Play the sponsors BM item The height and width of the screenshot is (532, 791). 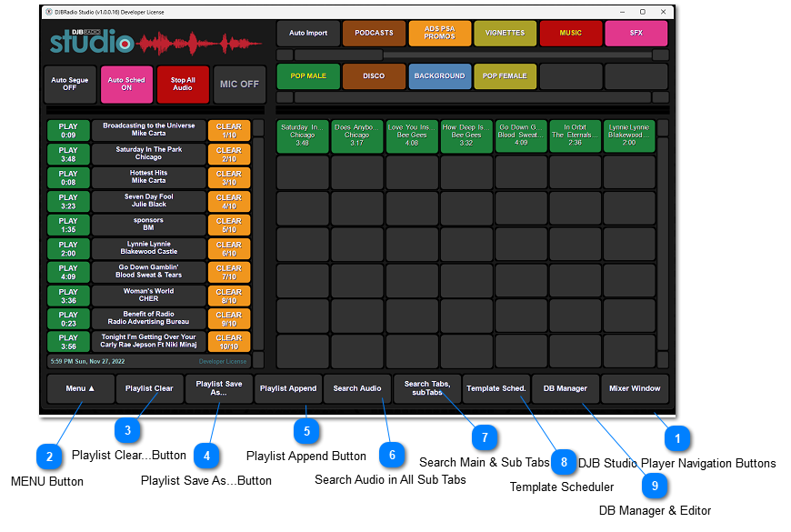click(x=68, y=226)
